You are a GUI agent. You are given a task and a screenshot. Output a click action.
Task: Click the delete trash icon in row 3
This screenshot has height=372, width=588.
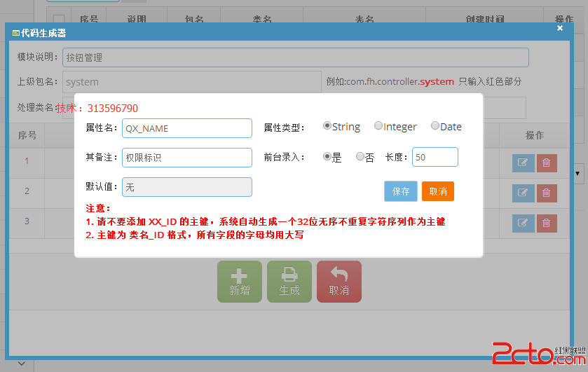tap(547, 223)
